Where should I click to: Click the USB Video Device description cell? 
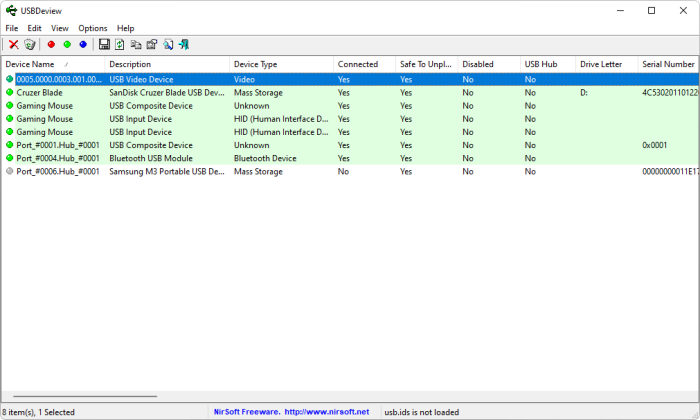pos(141,79)
